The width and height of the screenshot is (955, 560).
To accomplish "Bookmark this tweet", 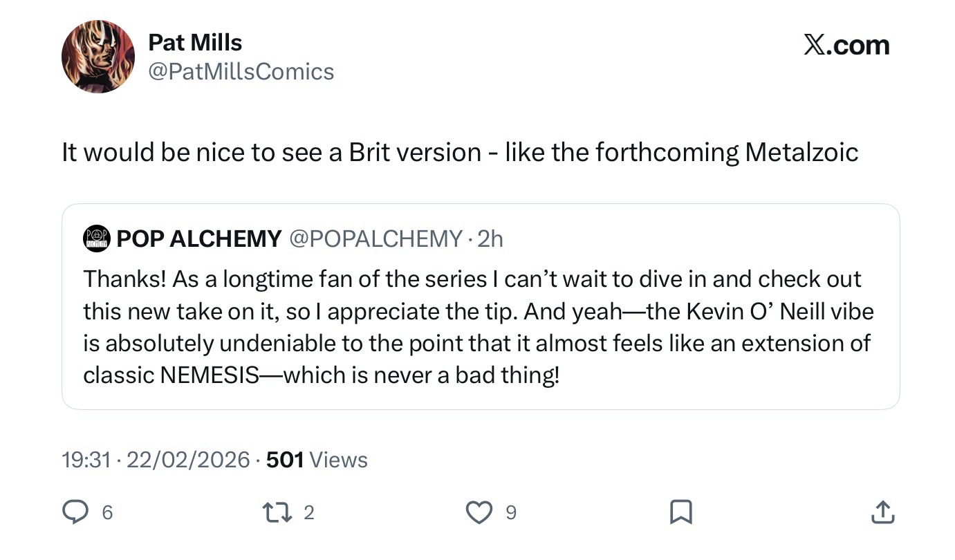I will [681, 512].
